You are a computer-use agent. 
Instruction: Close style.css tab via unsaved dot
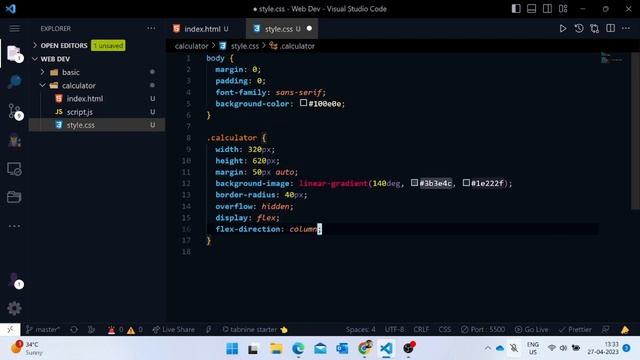309,28
